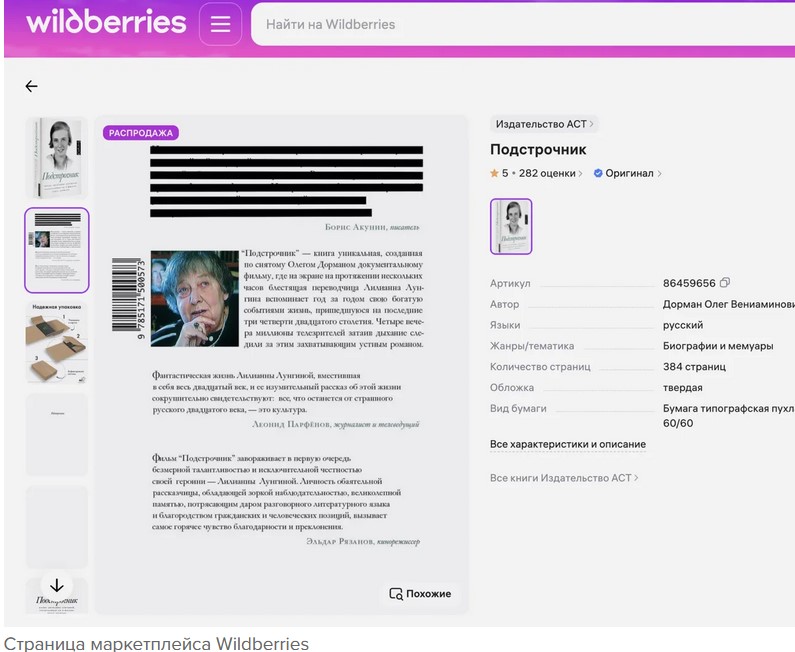Open the '282 оценки' reviews link

pyautogui.click(x=550, y=173)
